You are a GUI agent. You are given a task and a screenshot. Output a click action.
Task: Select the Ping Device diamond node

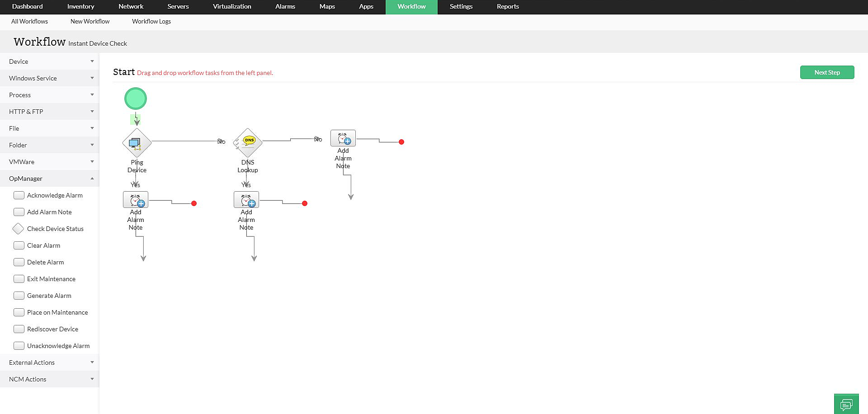pos(137,143)
